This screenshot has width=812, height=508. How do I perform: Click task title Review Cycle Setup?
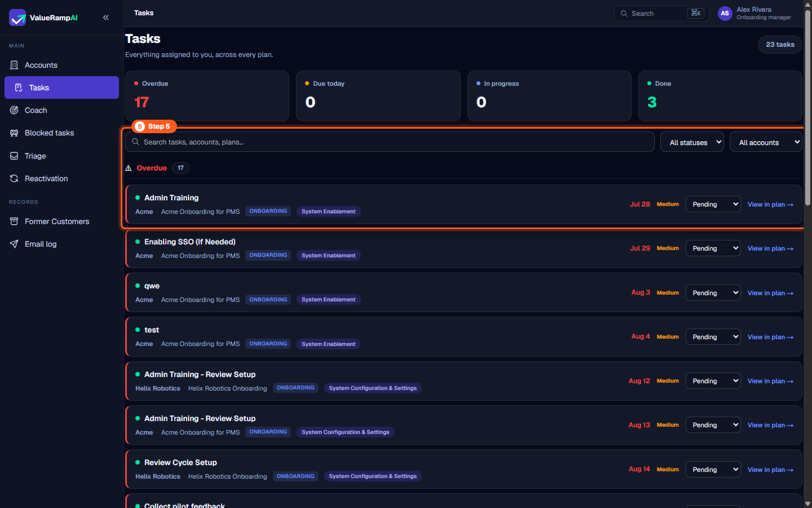(180, 462)
